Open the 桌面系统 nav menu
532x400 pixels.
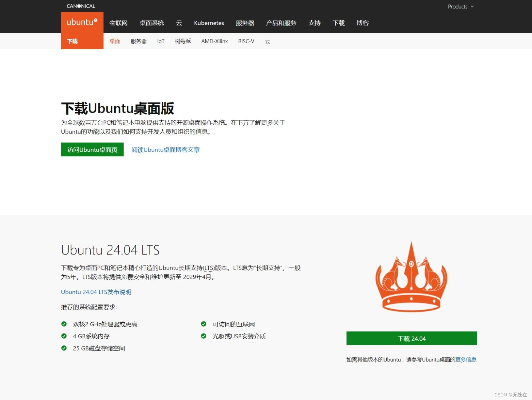coord(152,23)
